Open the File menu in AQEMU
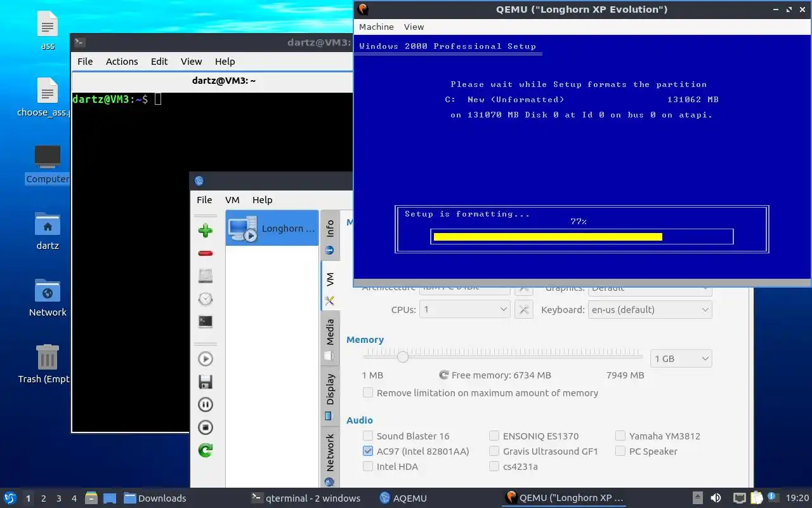This screenshot has width=812, height=508. click(x=204, y=199)
